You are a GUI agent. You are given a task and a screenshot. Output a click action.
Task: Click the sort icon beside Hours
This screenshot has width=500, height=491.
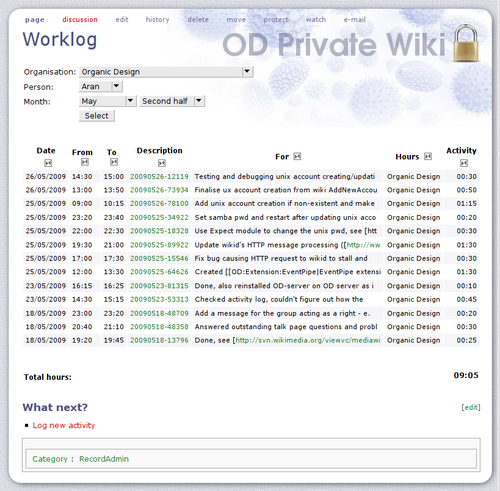pyautogui.click(x=428, y=156)
